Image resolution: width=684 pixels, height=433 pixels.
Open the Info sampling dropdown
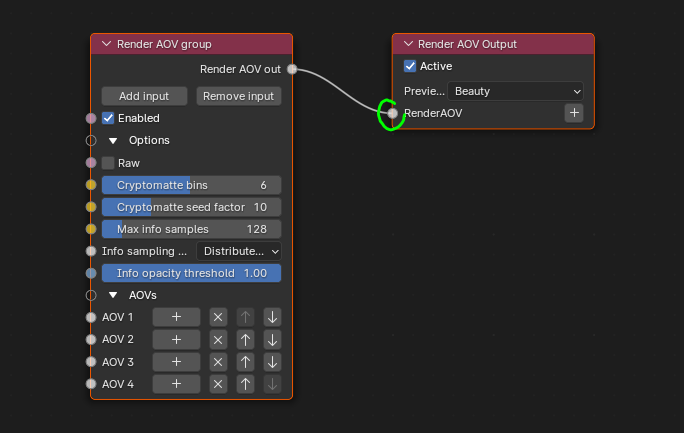point(239,251)
